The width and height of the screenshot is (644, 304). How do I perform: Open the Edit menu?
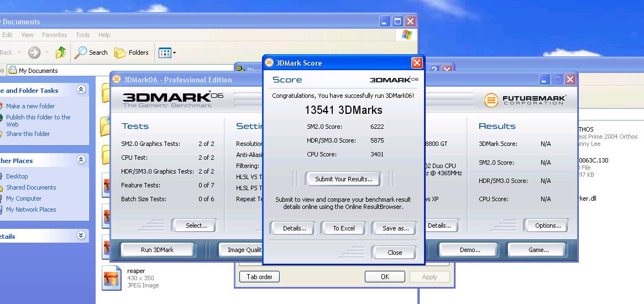pyautogui.click(x=7, y=35)
